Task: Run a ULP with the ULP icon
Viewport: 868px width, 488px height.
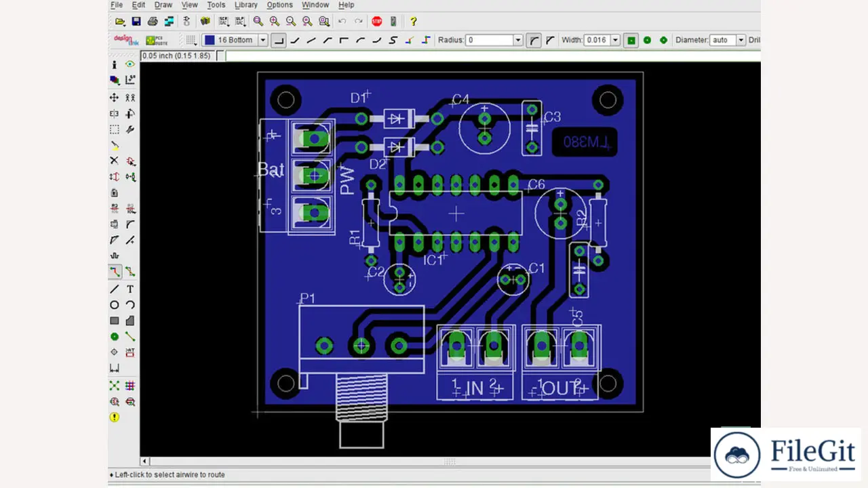Action: coord(239,22)
